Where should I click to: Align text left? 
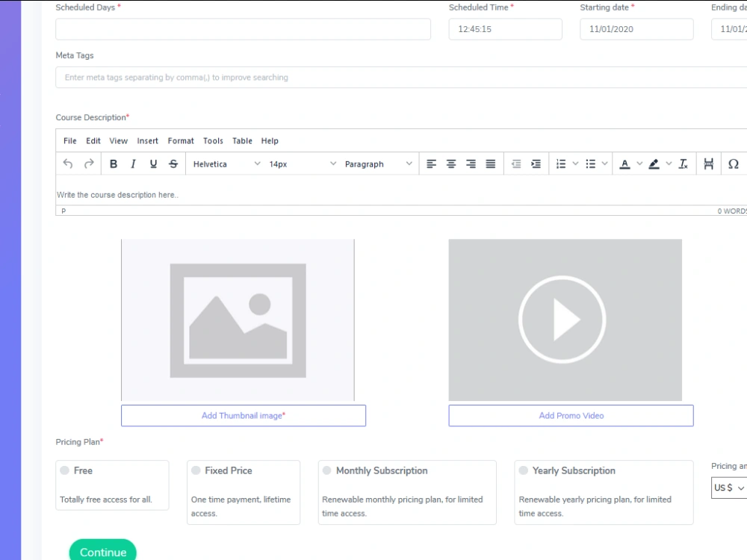tap(431, 164)
